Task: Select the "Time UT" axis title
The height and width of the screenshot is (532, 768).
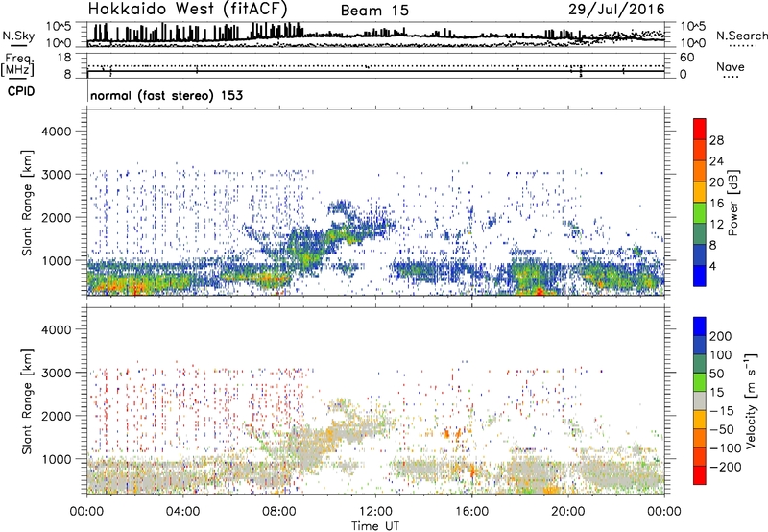Action: [375, 525]
